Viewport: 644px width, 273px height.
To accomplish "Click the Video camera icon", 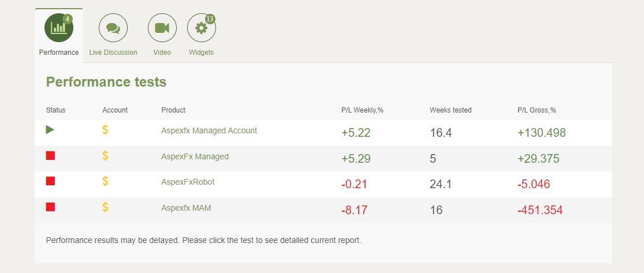I will pyautogui.click(x=162, y=28).
